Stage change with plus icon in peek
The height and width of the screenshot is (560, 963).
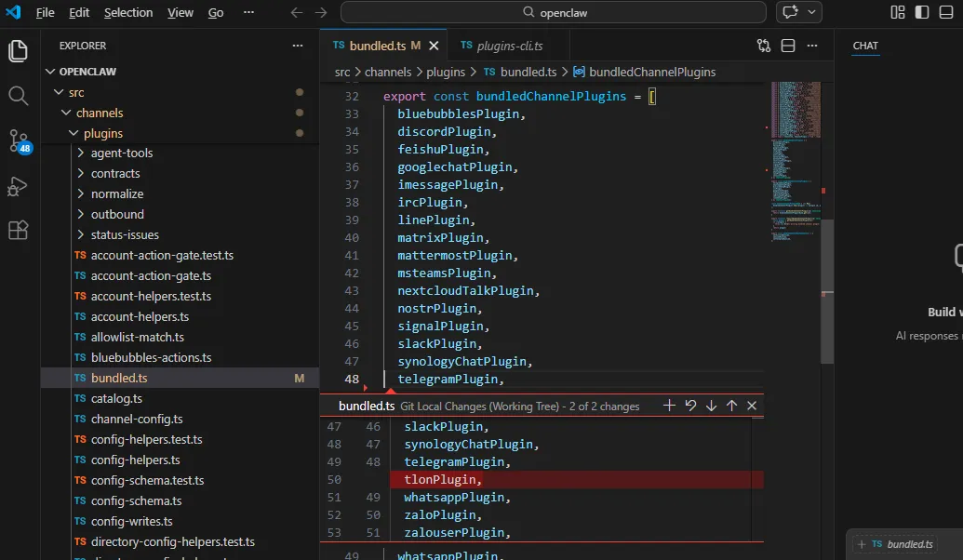tap(669, 406)
